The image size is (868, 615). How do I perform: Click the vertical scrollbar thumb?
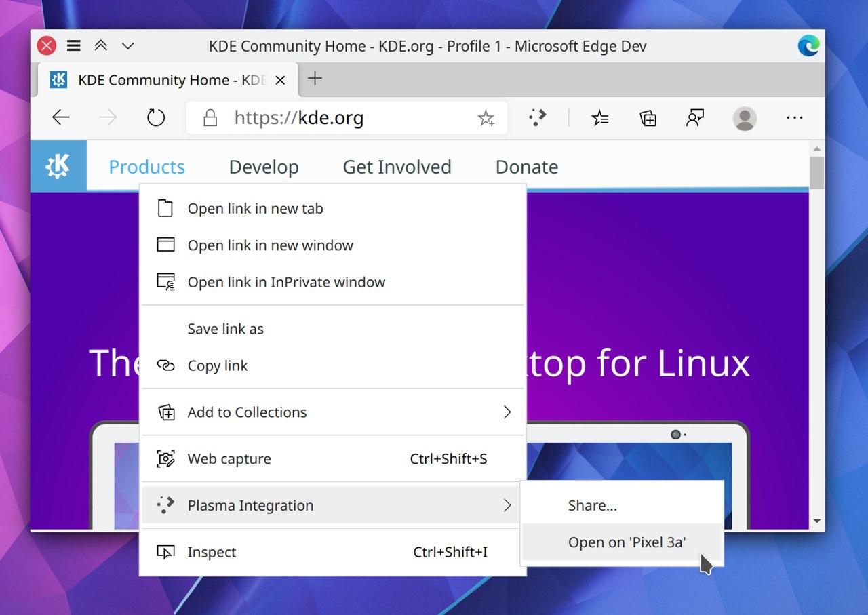tap(817, 173)
